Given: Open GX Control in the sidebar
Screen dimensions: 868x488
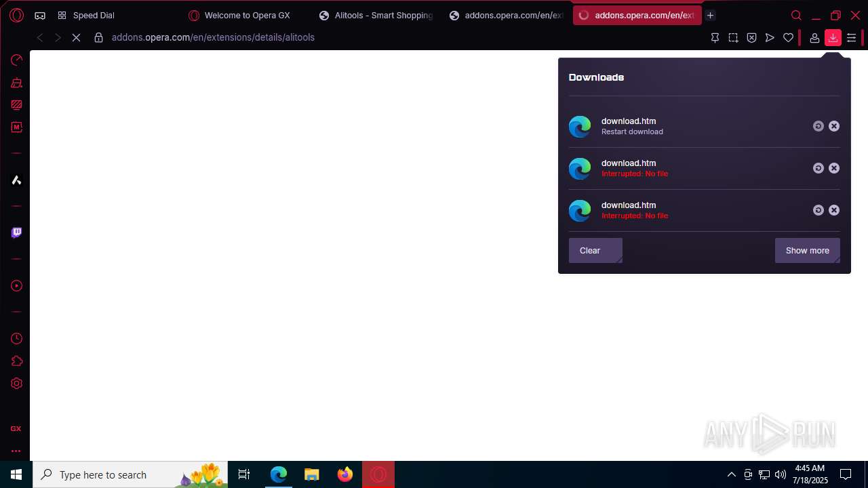Looking at the screenshot, I should (16, 60).
